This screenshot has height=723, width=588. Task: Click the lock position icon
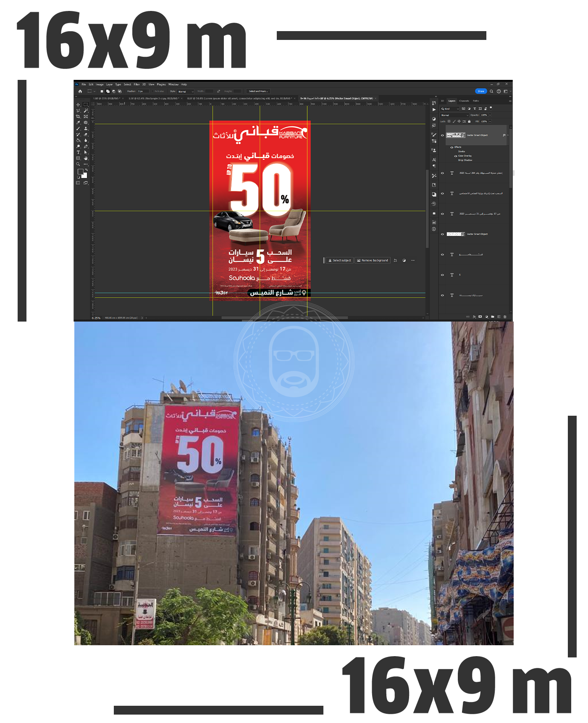[459, 121]
